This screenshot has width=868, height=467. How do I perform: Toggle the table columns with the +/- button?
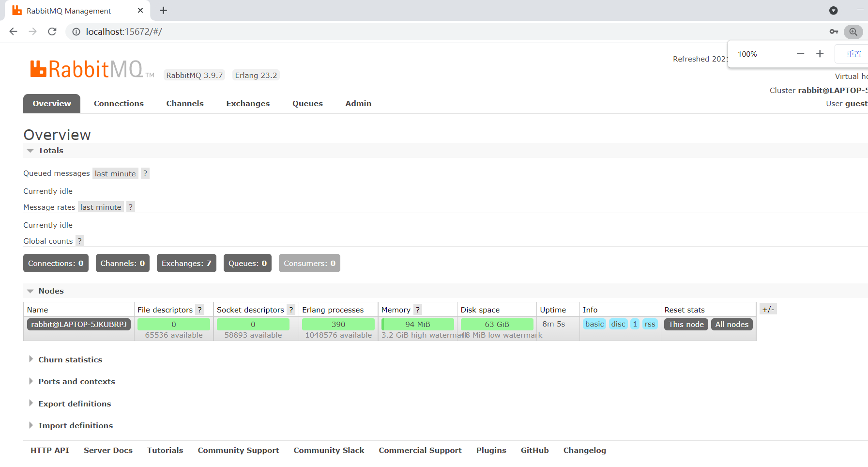768,309
